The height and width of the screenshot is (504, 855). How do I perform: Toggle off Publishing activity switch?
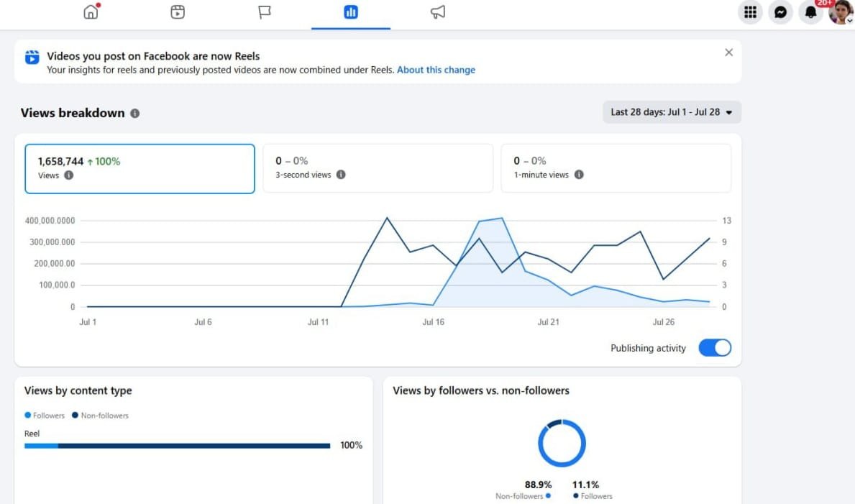(714, 348)
